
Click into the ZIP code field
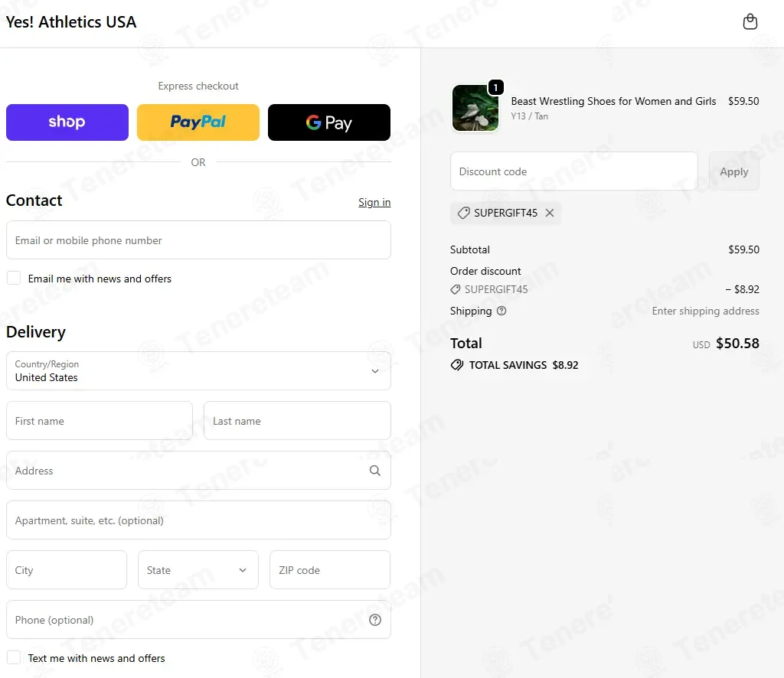pyautogui.click(x=330, y=569)
